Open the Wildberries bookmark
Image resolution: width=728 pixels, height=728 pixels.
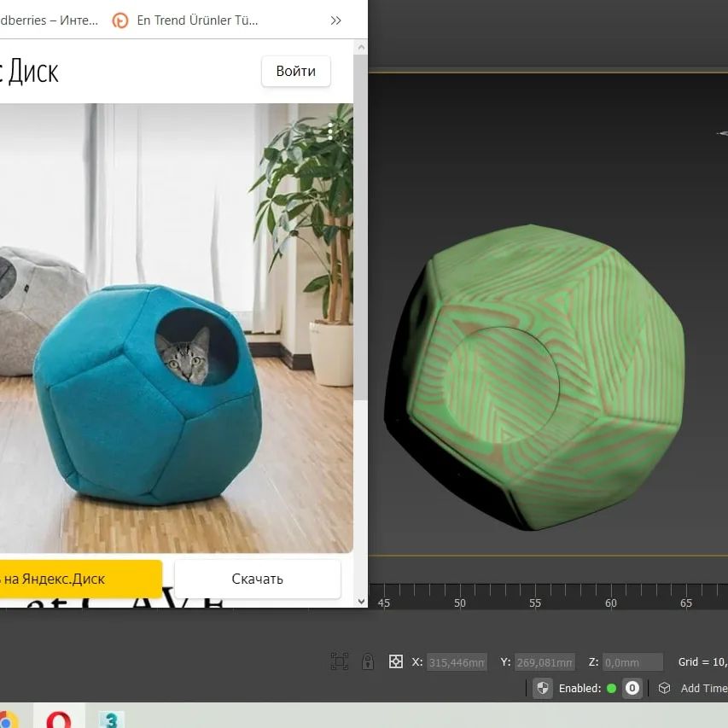[49, 20]
